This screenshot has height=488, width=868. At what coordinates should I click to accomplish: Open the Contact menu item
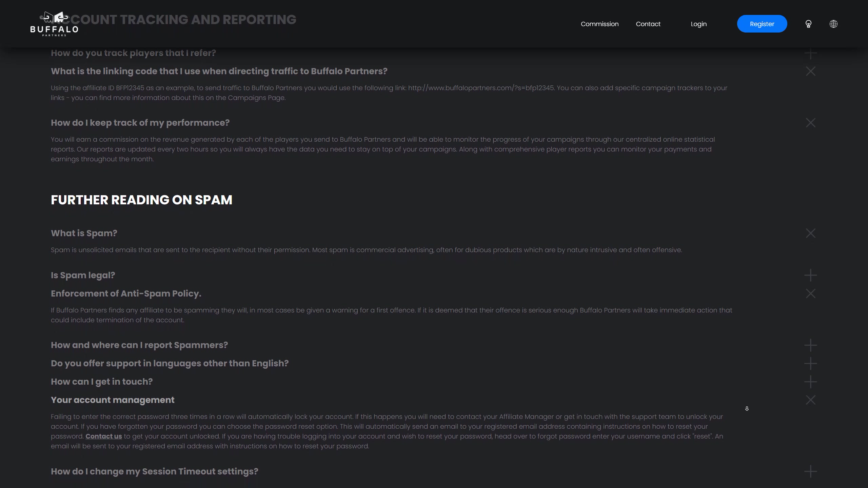point(648,24)
